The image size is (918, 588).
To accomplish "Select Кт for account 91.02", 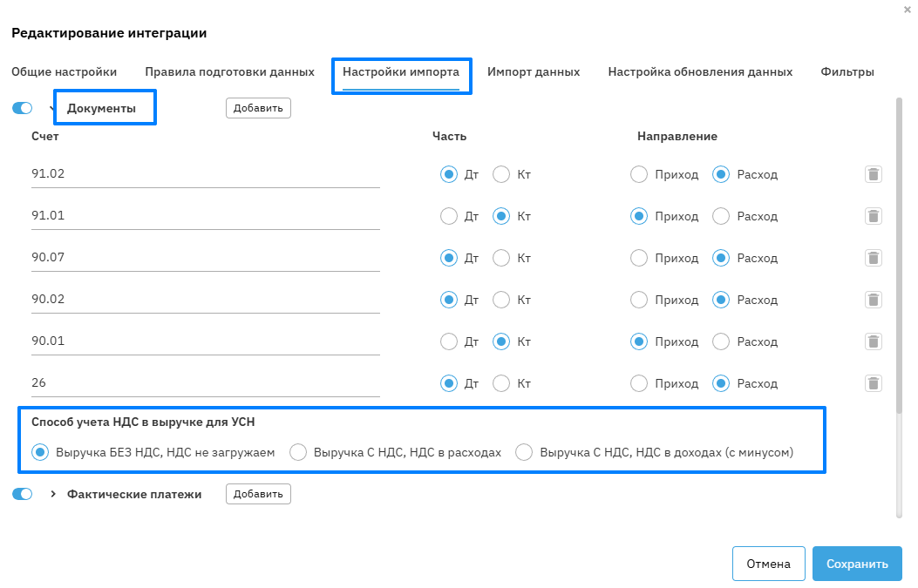I will coord(501,174).
